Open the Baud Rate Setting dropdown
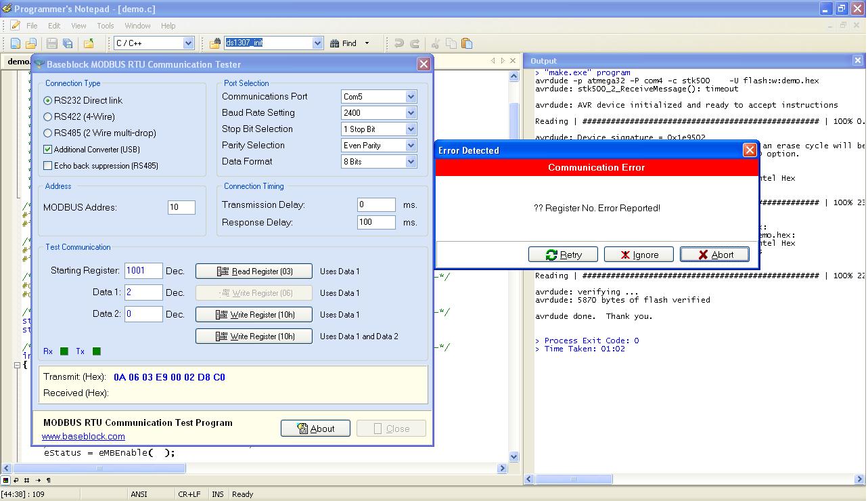Image resolution: width=868 pixels, height=501 pixels. pyautogui.click(x=410, y=112)
